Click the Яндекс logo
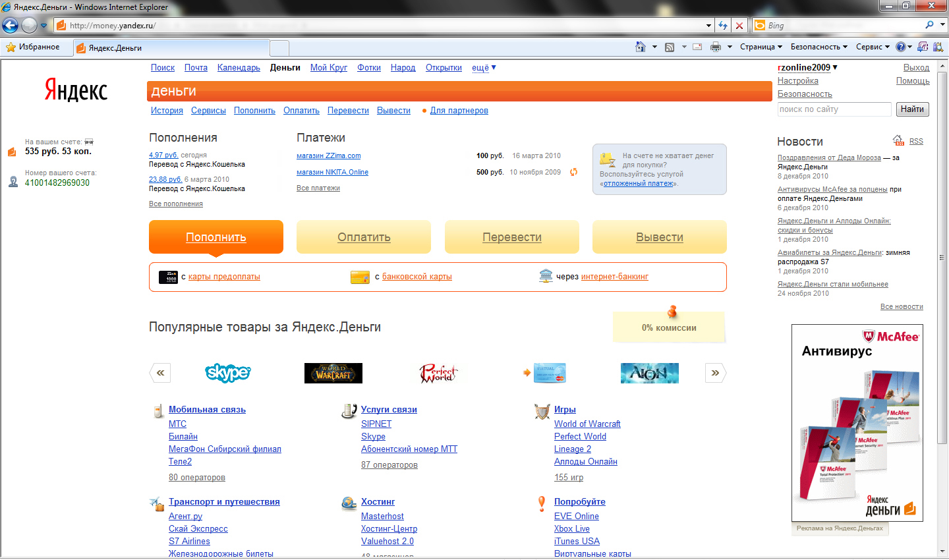The width and height of the screenshot is (949, 560). point(76,90)
